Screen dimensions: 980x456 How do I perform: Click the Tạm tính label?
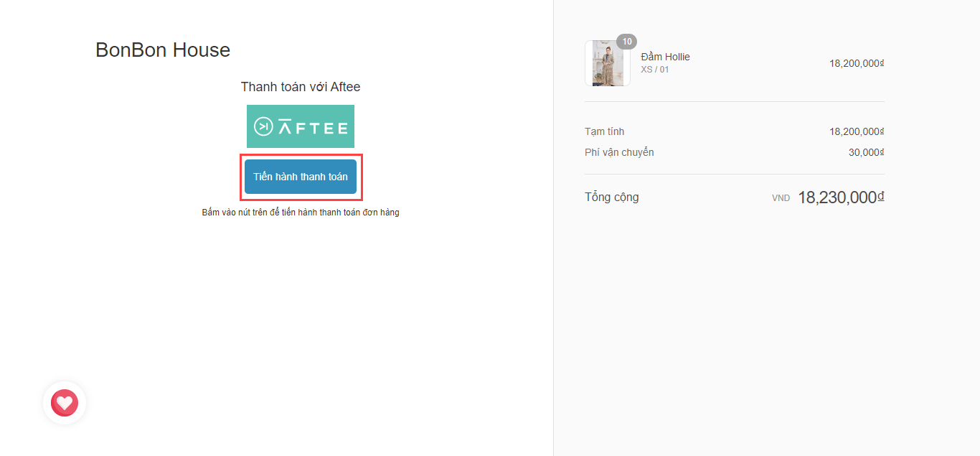click(x=604, y=131)
